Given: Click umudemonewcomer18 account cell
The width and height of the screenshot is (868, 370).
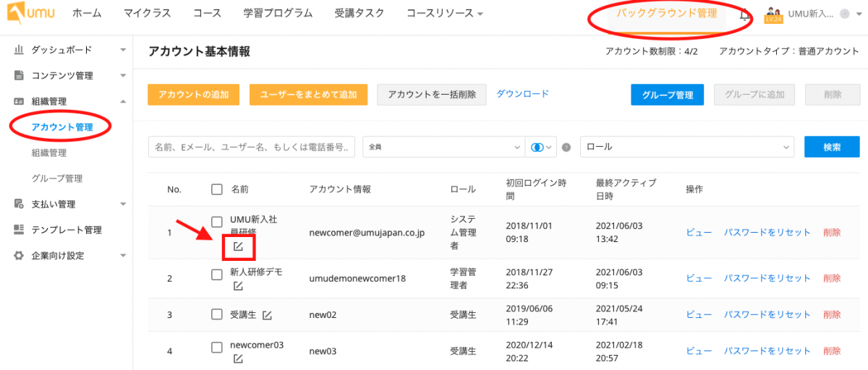Looking at the screenshot, I should coord(357,278).
